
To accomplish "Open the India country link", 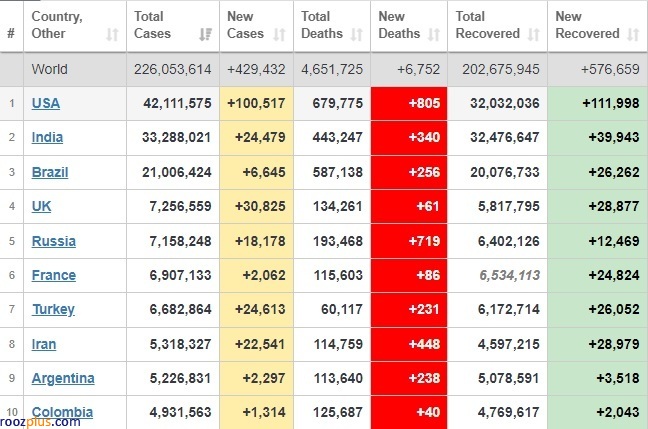I will tap(48, 137).
